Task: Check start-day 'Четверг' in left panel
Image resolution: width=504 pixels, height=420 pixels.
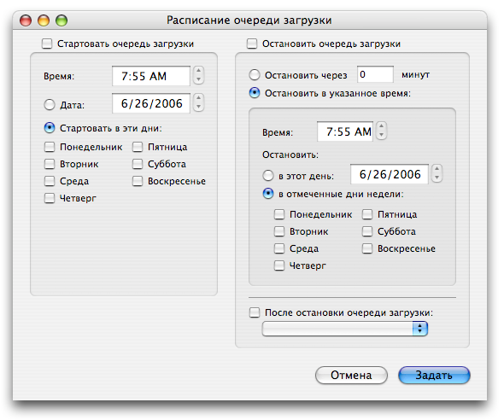Action: 50,198
